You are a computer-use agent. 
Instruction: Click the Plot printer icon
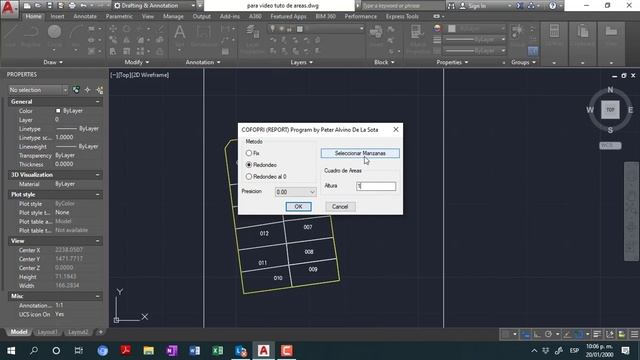pos(72,6)
